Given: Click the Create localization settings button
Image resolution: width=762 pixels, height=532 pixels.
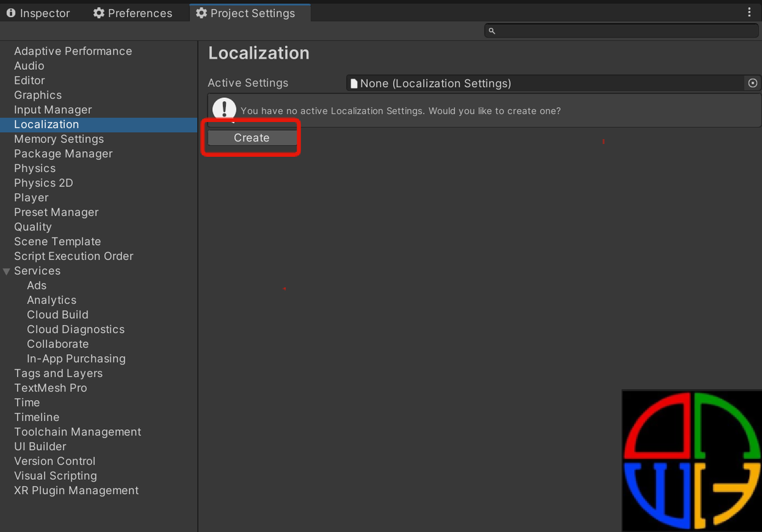Looking at the screenshot, I should pyautogui.click(x=252, y=138).
